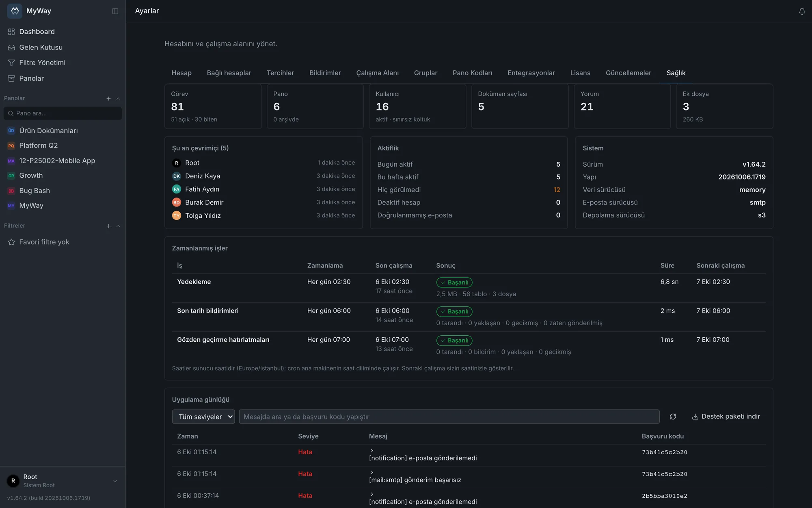
Task: Click the Panolar archive icon
Action: coord(11,78)
